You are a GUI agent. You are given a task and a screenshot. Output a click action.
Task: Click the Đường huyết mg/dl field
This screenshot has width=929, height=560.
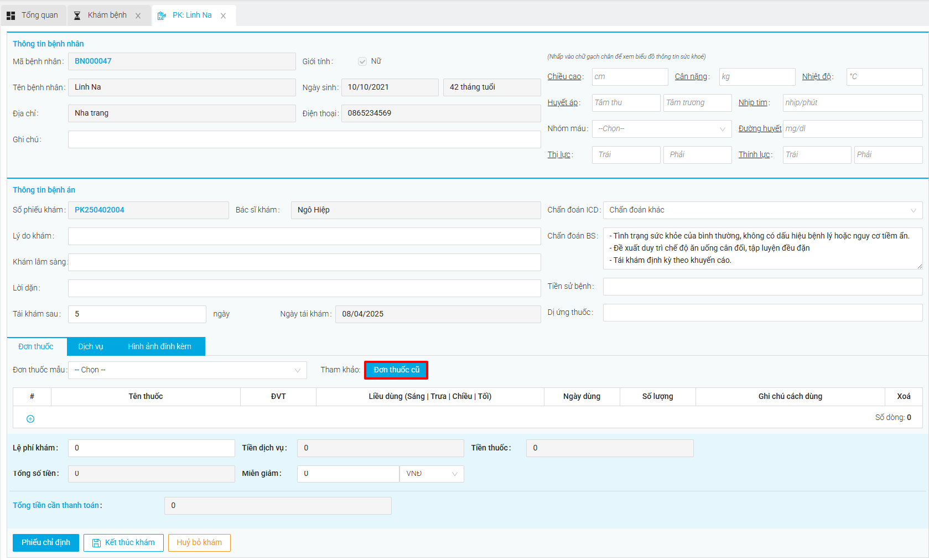pos(853,129)
